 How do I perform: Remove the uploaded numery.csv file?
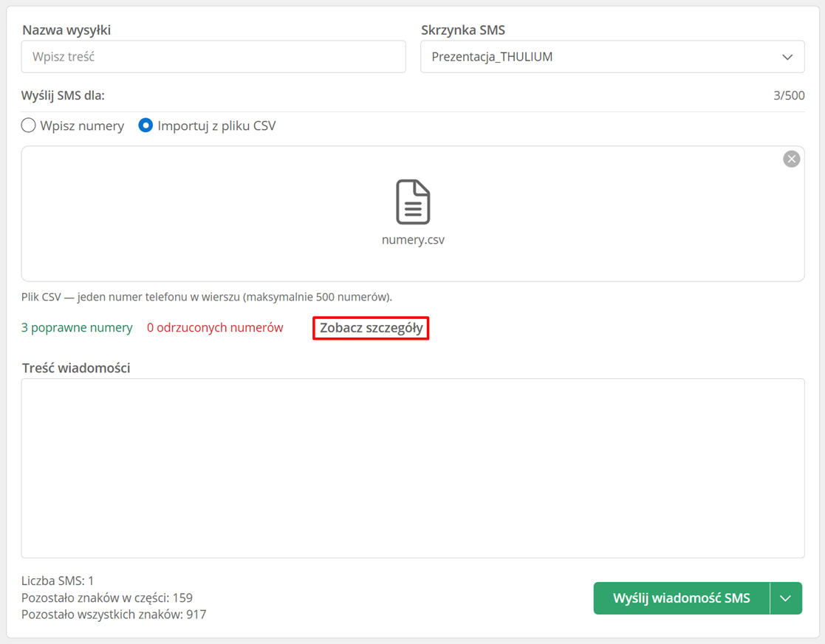tap(791, 159)
